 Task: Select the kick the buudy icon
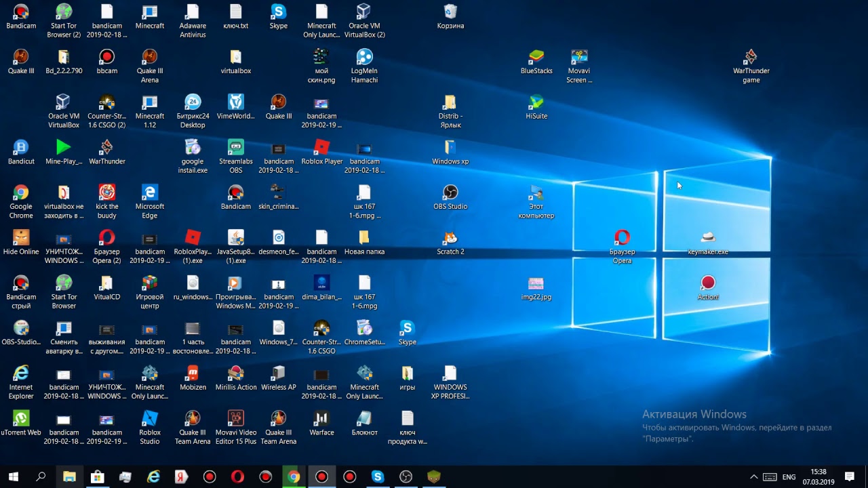[107, 202]
